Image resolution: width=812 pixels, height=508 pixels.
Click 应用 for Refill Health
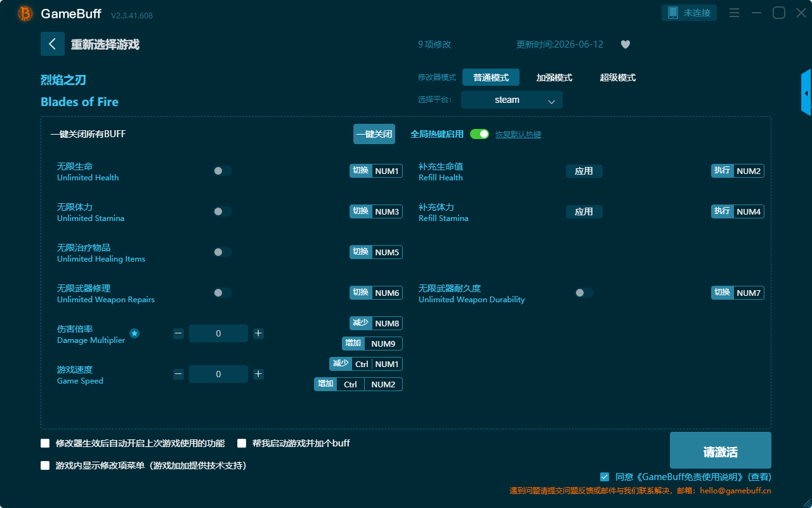[x=584, y=171]
